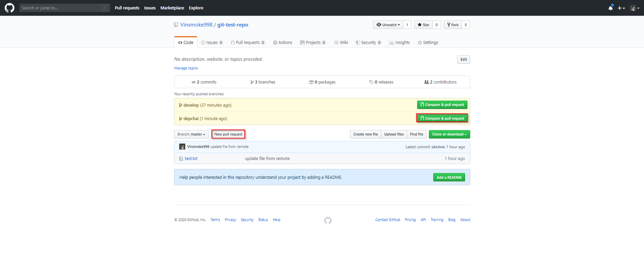This screenshot has width=644, height=275.
Task: Open the Clone or download dropdown
Action: tap(449, 134)
